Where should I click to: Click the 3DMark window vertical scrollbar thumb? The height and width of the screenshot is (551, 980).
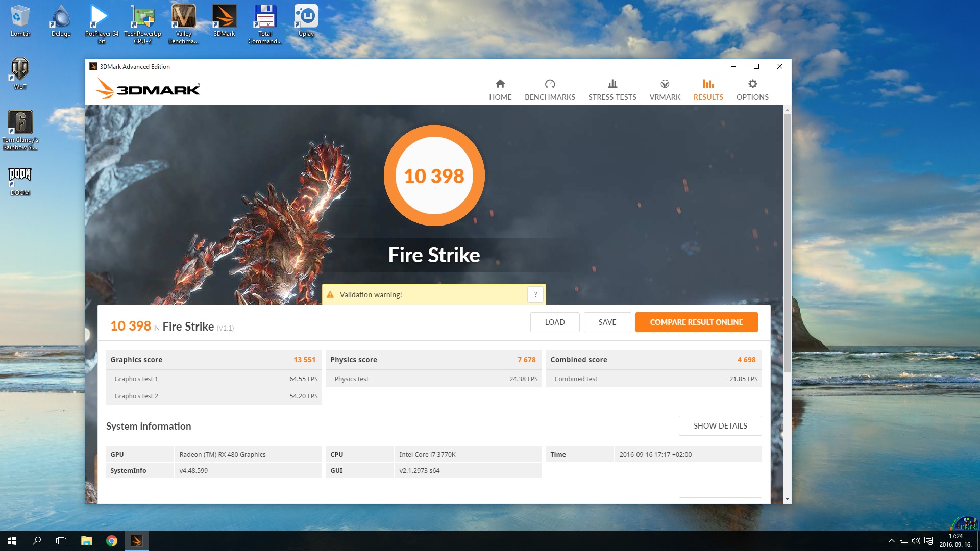tap(787, 243)
